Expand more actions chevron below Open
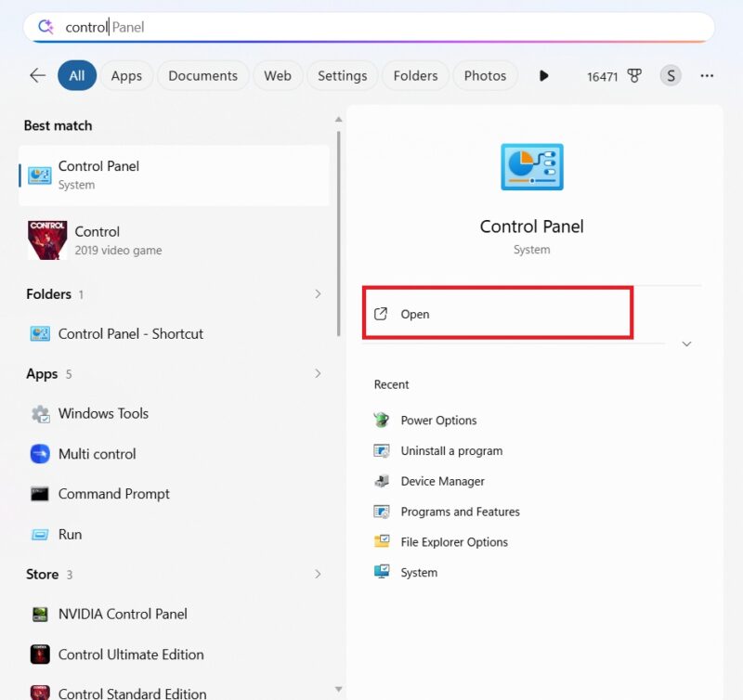 click(686, 344)
